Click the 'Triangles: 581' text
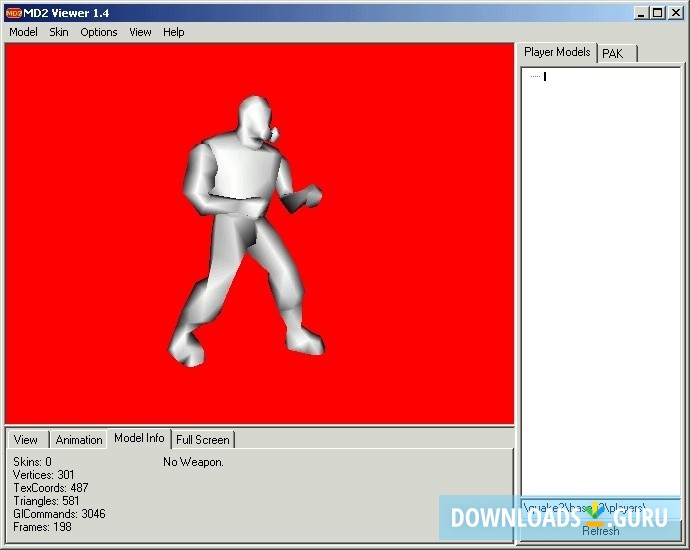690x550 pixels. (46, 501)
